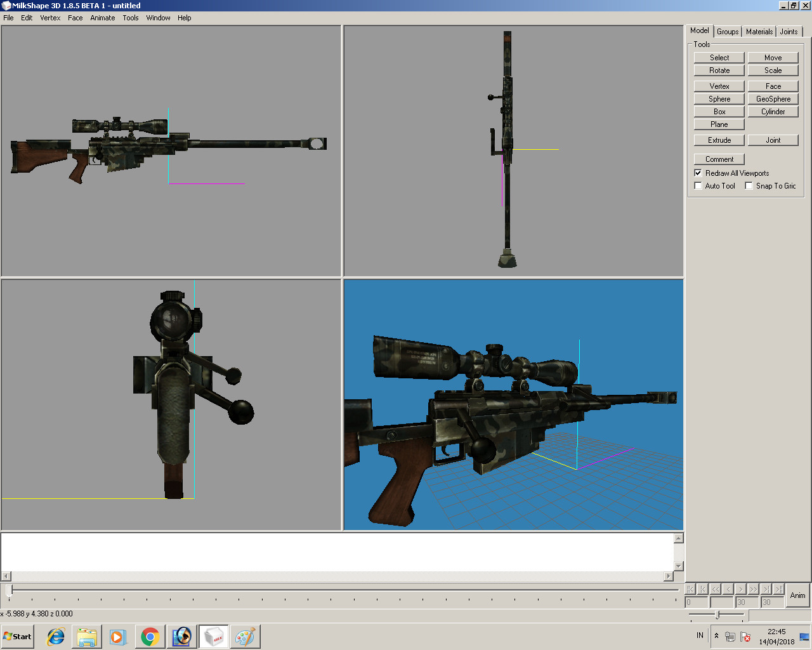Launch Google Chrome from the taskbar
The width and height of the screenshot is (812, 650).
coord(150,636)
